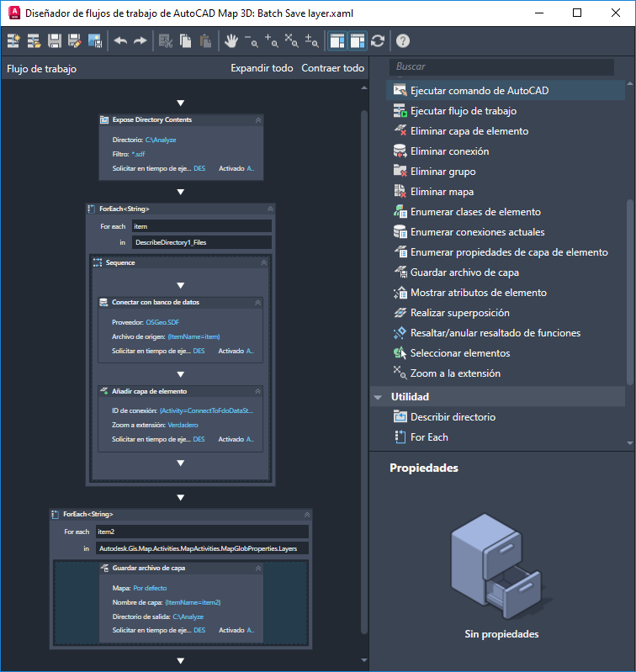Screen dimensions: 636x672
Task: Open an existing workflow file
Action: (x=34, y=41)
